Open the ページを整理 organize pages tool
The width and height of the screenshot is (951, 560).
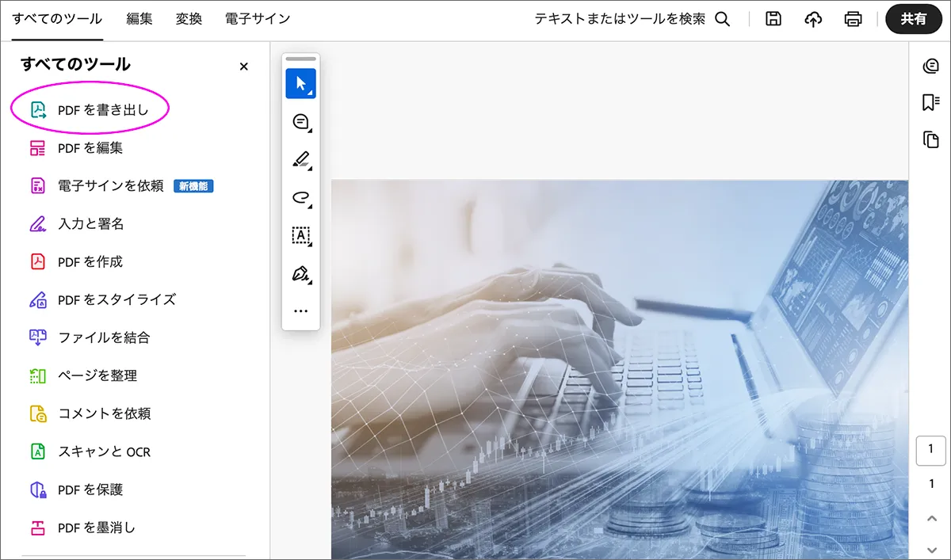pos(83,376)
